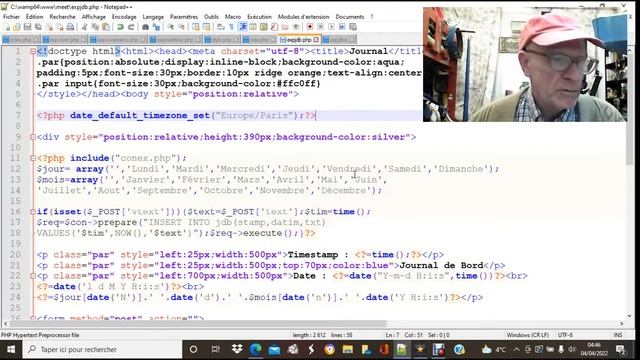Start macro recording with red dot icon

(x=310, y=27)
